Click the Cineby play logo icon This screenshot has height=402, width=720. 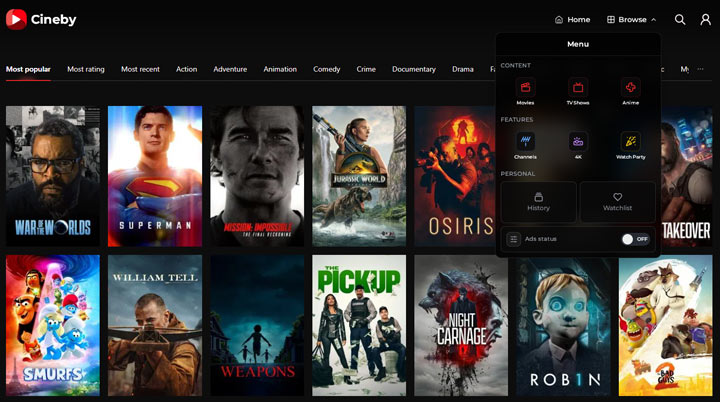point(16,19)
